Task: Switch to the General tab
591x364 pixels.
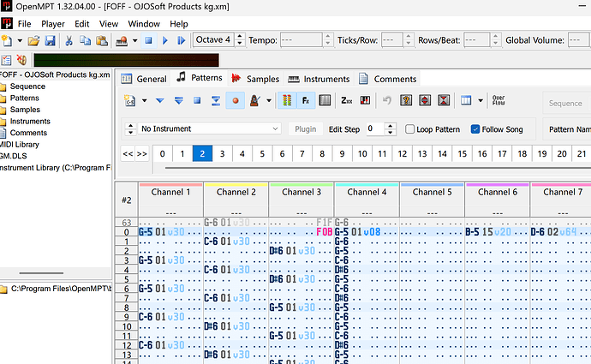Action: tap(144, 79)
